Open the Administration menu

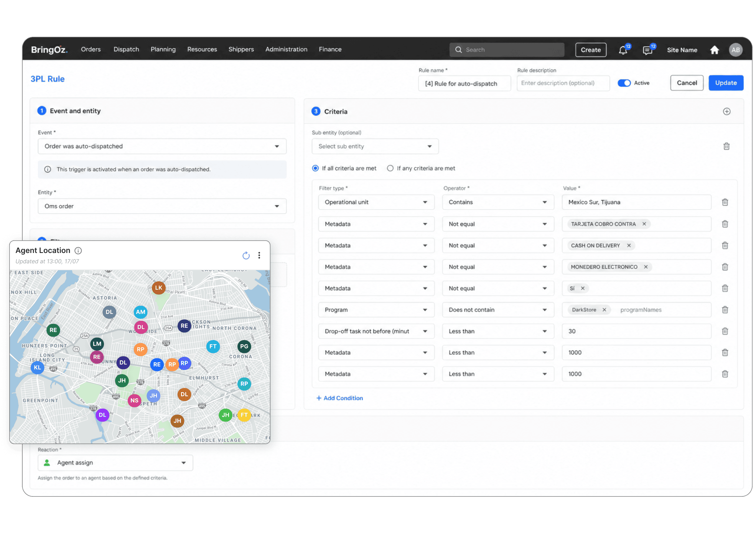click(286, 49)
